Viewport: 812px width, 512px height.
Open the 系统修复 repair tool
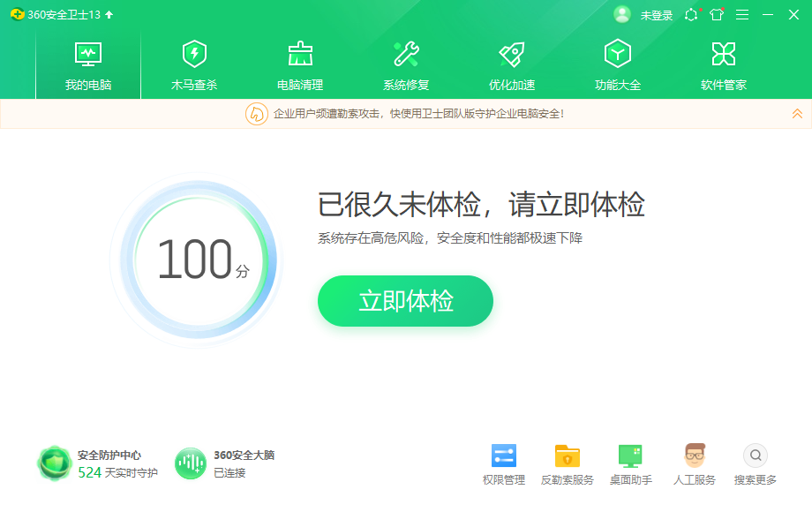click(404, 62)
